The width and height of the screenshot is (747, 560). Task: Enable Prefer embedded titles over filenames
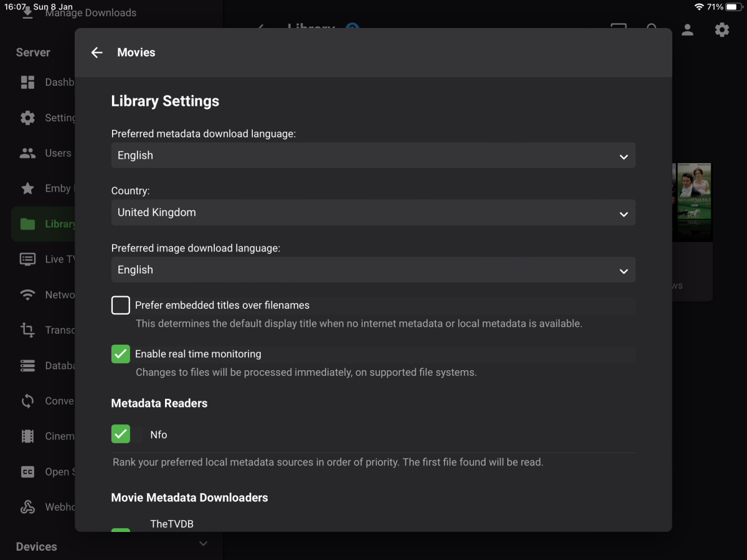[121, 306]
